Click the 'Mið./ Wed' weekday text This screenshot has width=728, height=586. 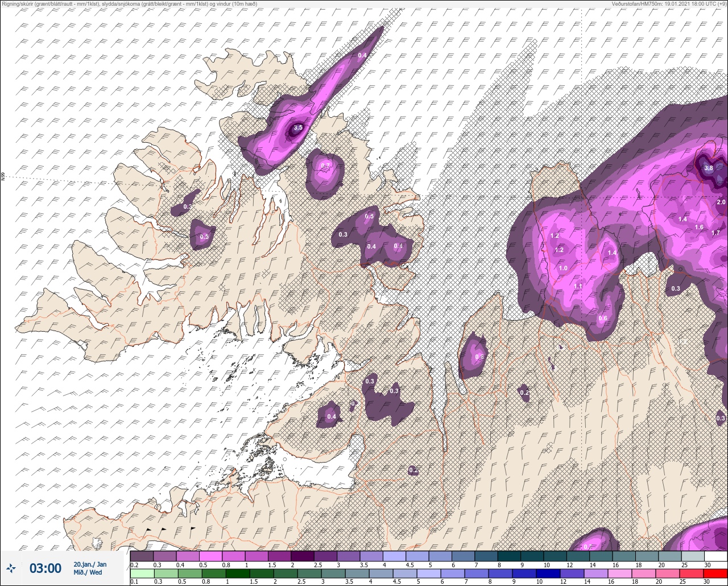[88, 572]
